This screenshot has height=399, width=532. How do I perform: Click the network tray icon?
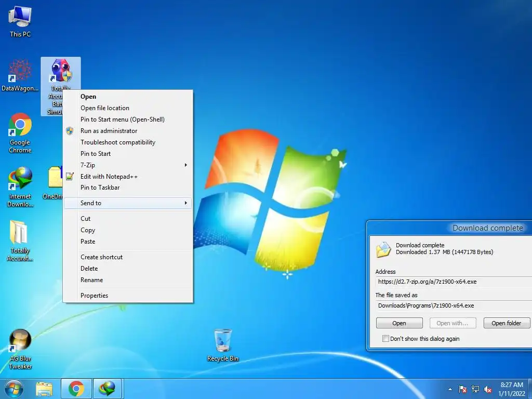pyautogui.click(x=475, y=389)
